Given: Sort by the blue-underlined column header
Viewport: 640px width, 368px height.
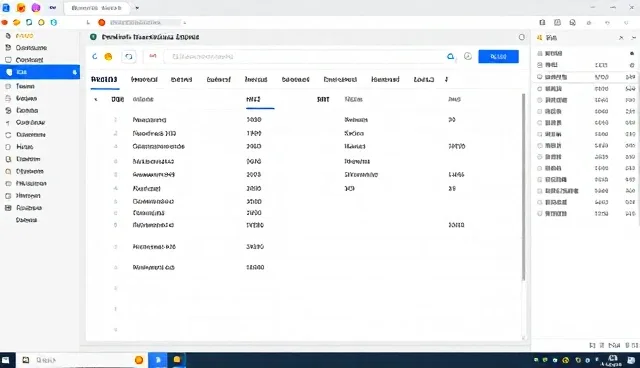Looking at the screenshot, I should click(253, 99).
